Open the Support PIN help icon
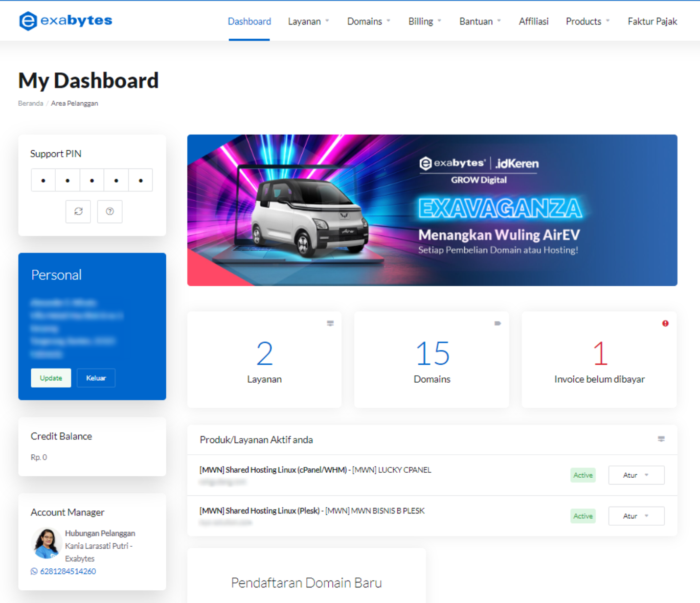 (110, 211)
